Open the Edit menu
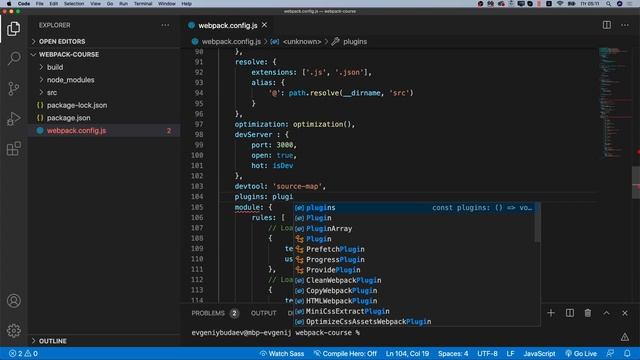 53,4
